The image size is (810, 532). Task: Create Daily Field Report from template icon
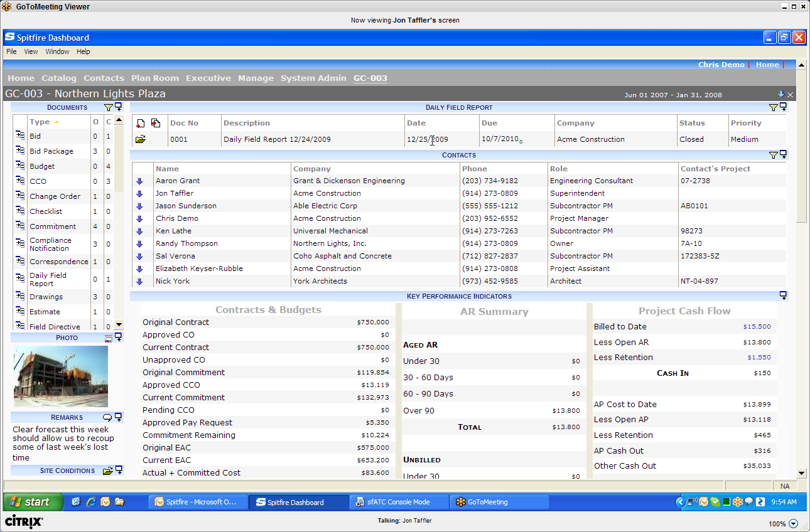click(x=155, y=123)
